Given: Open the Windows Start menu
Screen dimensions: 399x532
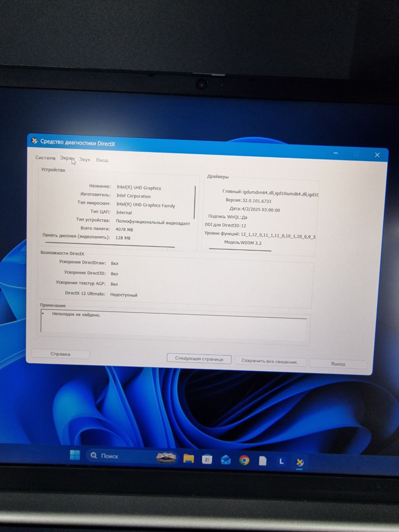Looking at the screenshot, I should pyautogui.click(x=75, y=455).
